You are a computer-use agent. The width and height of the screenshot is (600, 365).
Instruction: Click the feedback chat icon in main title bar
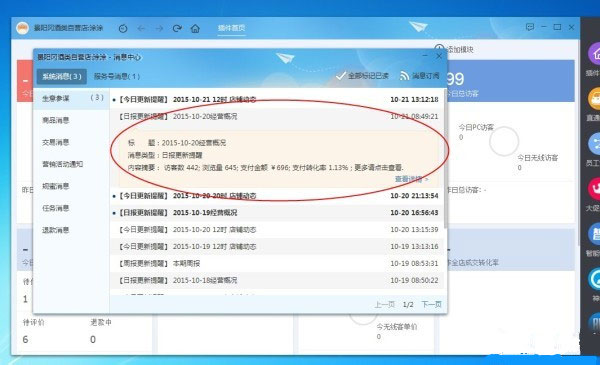530,27
